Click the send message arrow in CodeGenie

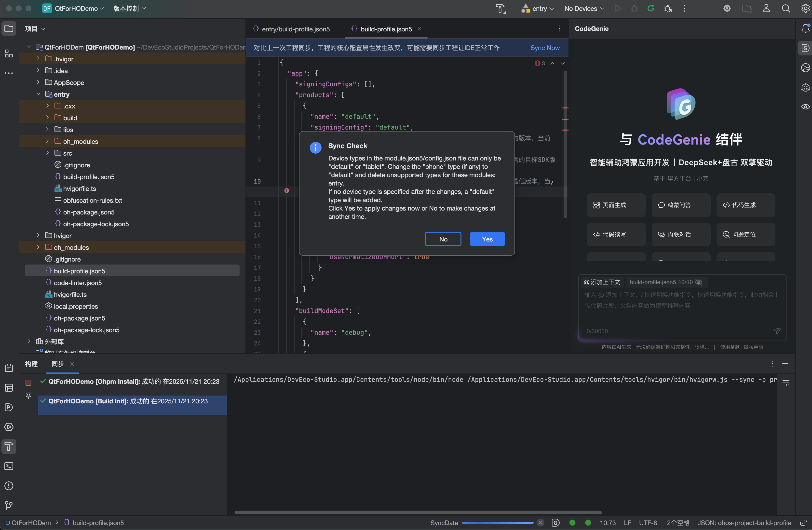point(777,331)
